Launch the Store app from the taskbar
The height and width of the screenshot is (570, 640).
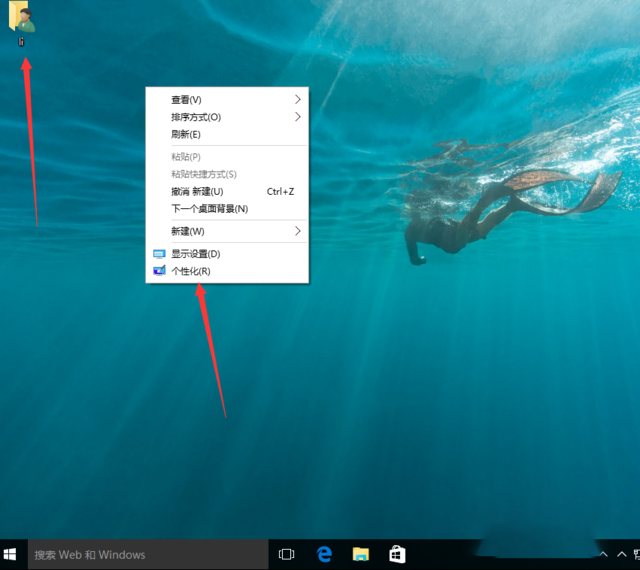(397, 554)
